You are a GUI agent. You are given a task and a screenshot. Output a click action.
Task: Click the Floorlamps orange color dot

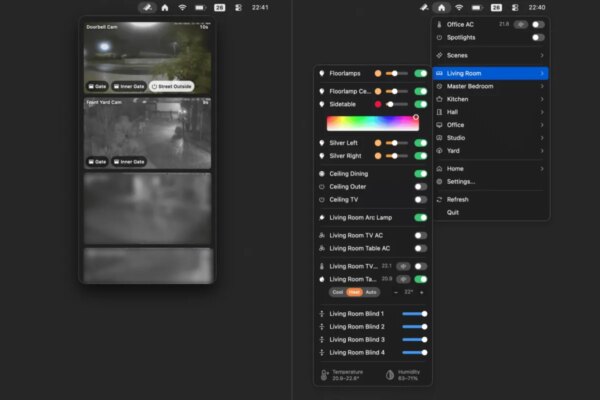[378, 73]
